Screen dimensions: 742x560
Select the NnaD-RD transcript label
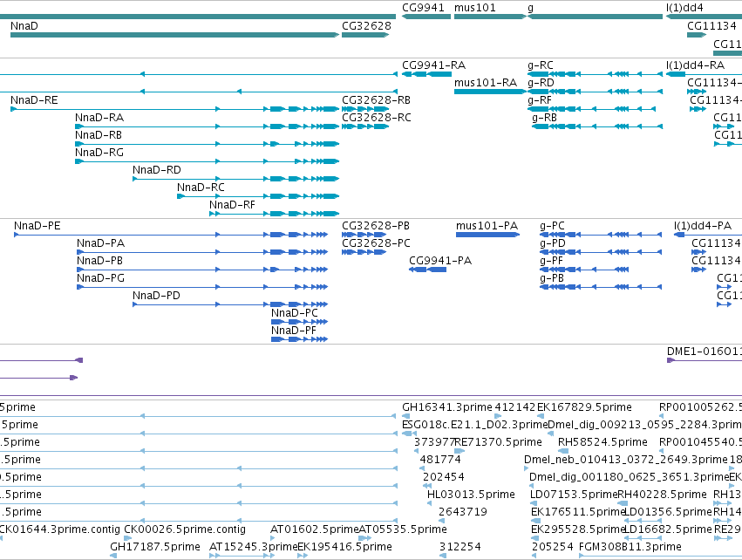pos(157,170)
